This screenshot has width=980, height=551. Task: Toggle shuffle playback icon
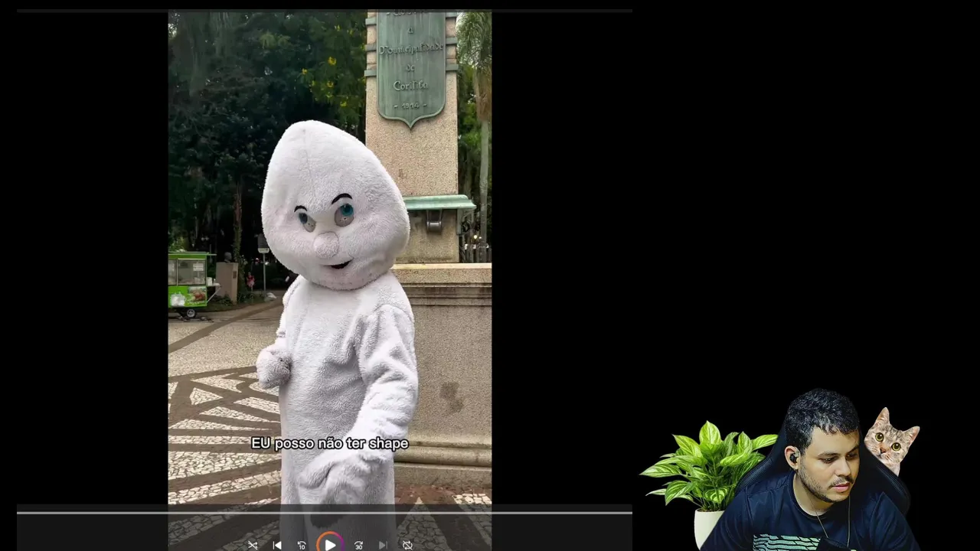click(253, 546)
